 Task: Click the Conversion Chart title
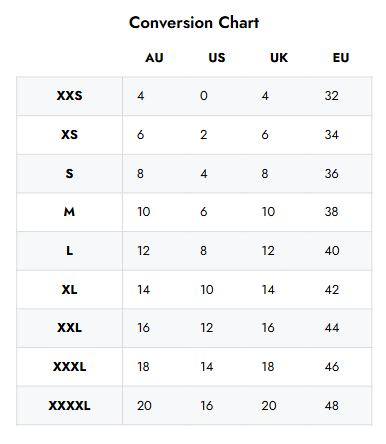pos(194,23)
